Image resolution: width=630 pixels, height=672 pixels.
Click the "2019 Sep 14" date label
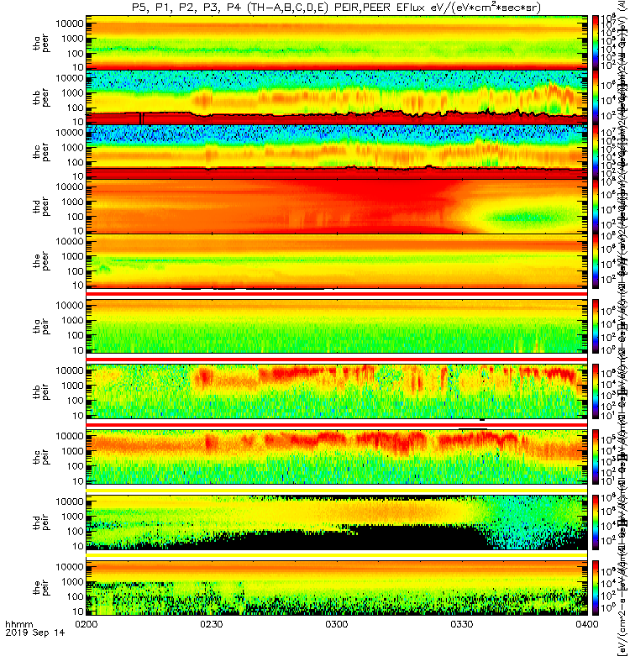[35, 633]
